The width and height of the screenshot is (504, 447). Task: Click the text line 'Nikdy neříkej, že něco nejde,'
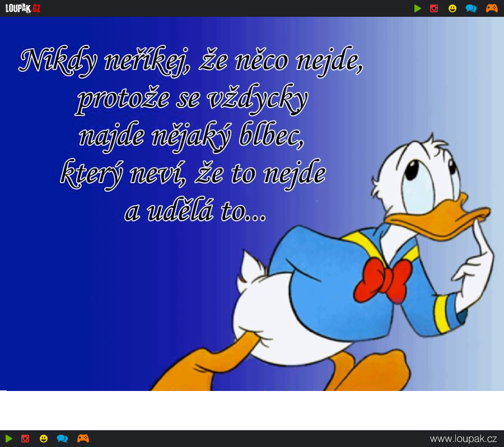(x=191, y=60)
